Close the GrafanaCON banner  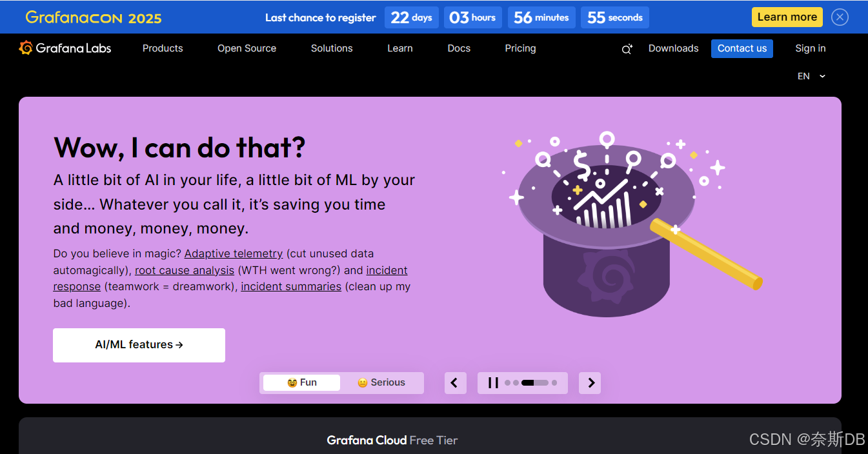(840, 17)
